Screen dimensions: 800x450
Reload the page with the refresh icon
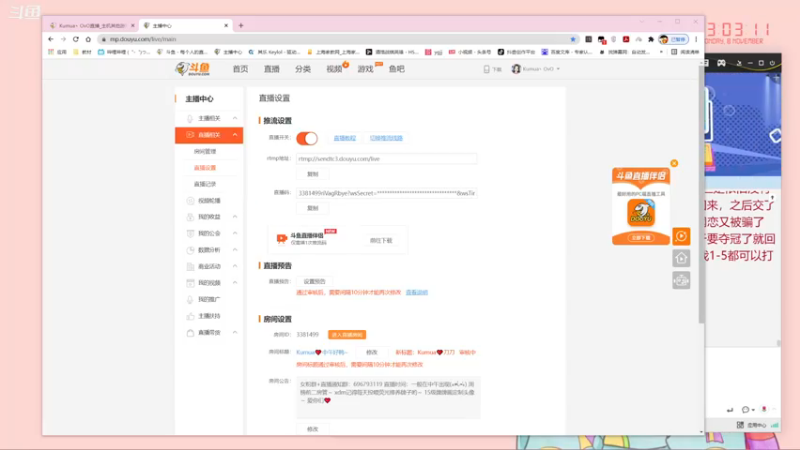point(76,39)
